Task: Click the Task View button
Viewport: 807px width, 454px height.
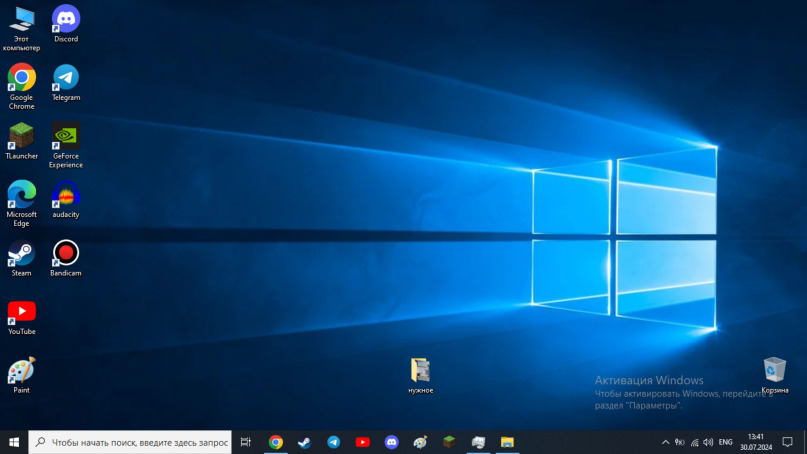Action: coord(246,442)
